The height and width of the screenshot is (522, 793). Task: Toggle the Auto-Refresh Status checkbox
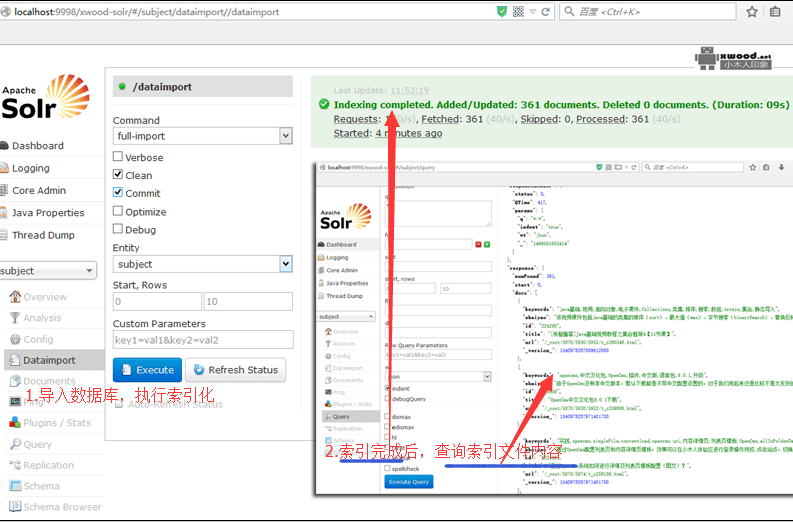[x=119, y=404]
